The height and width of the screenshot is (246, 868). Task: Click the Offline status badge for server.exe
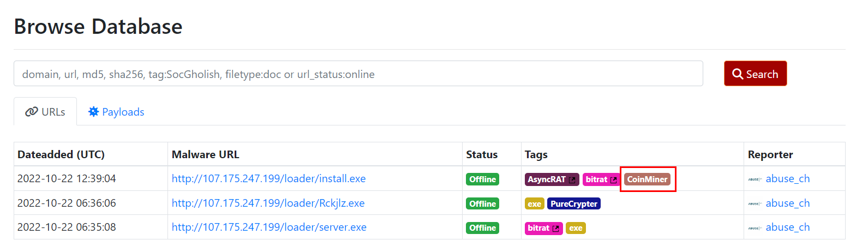coord(483,228)
